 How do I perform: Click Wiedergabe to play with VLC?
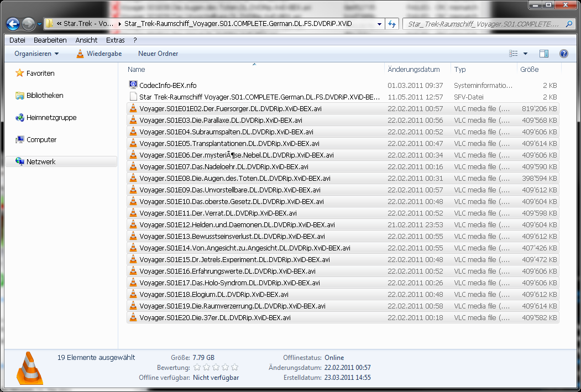(99, 54)
